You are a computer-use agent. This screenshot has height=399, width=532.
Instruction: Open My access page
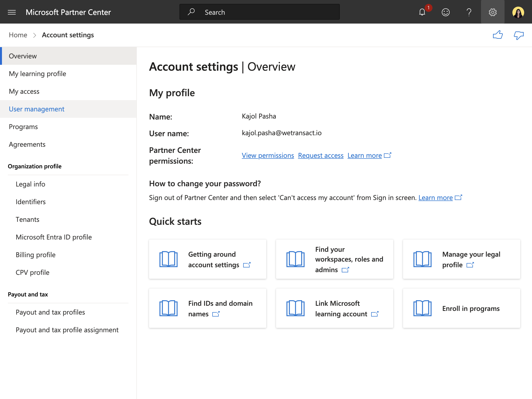click(68, 91)
